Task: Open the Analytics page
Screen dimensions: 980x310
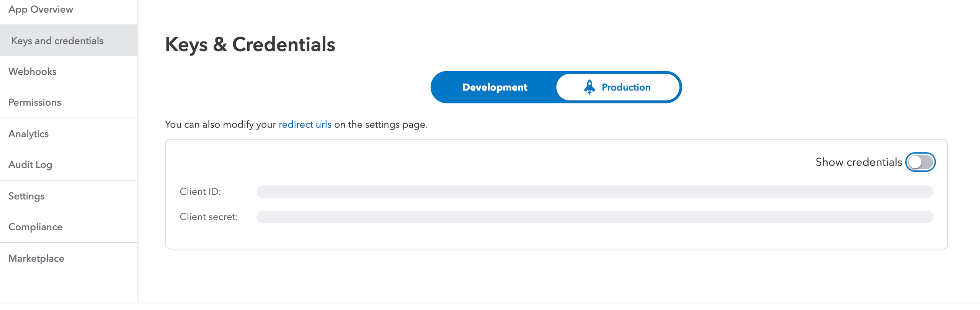Action: pyautogui.click(x=29, y=134)
